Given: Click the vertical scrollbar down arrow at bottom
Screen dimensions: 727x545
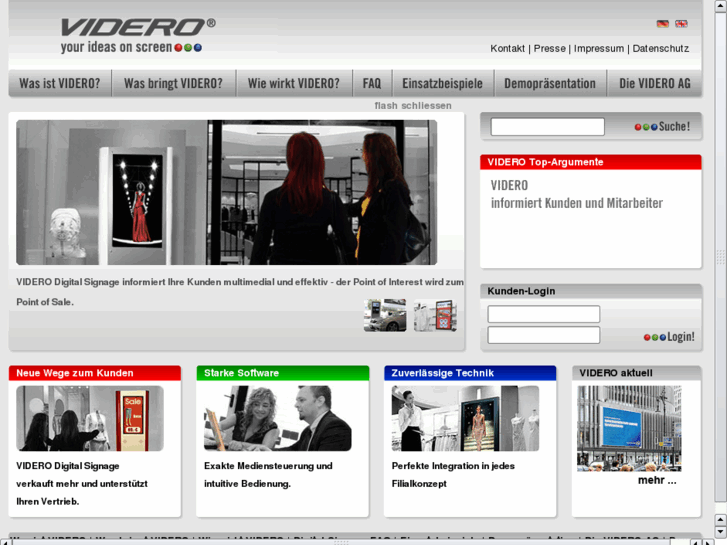Looking at the screenshot, I should point(721,531).
